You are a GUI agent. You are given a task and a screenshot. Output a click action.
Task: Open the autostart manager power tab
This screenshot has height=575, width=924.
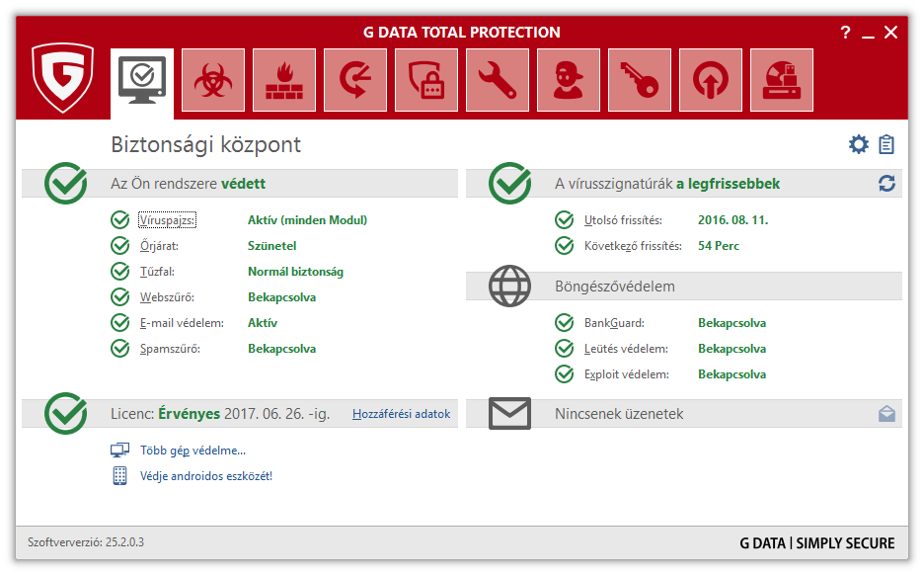(711, 80)
